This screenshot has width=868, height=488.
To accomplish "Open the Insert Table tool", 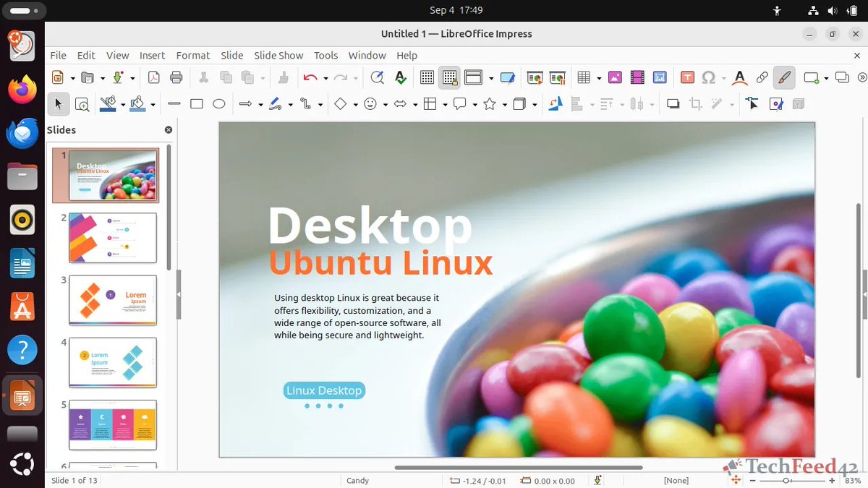I will click(582, 77).
